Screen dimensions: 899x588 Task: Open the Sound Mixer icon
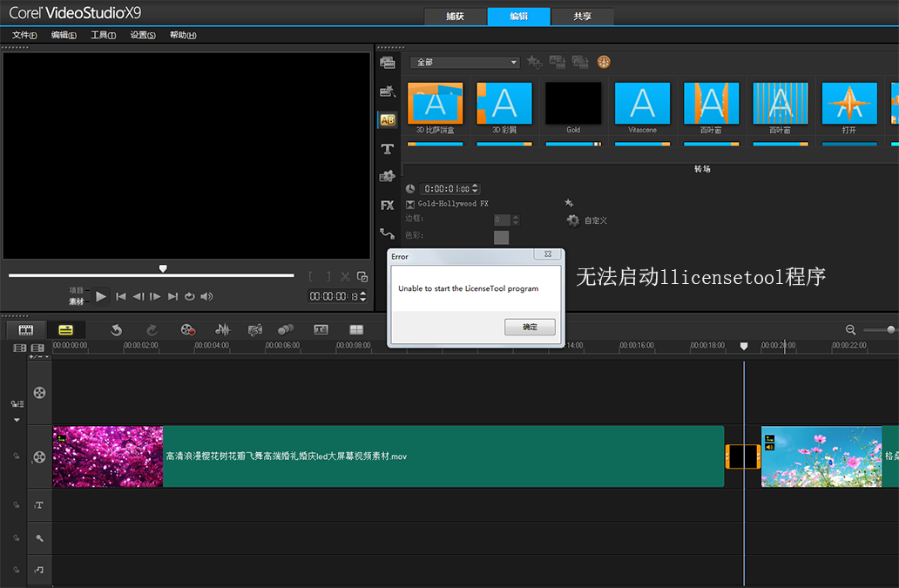pyautogui.click(x=222, y=329)
